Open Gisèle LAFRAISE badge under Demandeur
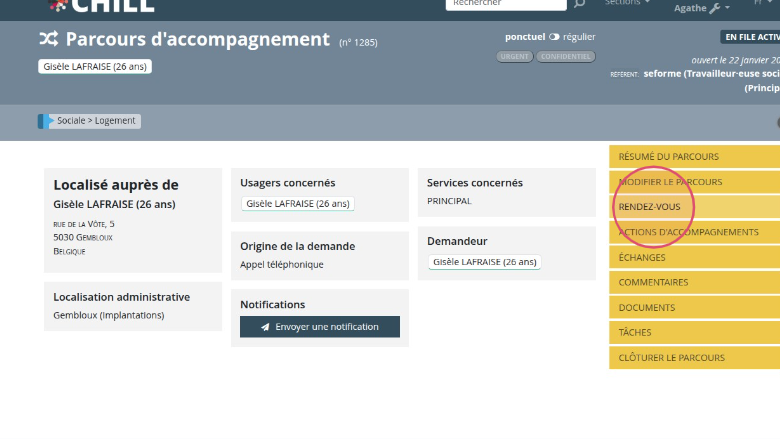Screen dimensions: 780x439 point(485,262)
